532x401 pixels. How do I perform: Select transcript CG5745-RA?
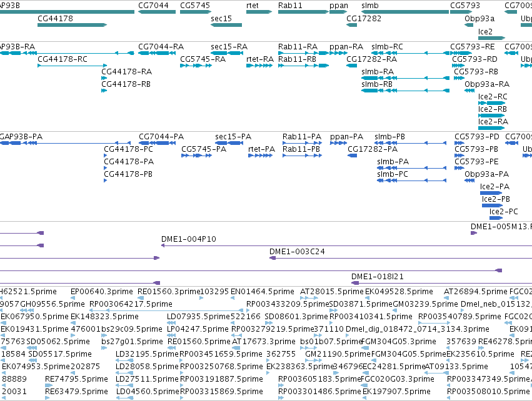pos(203,59)
